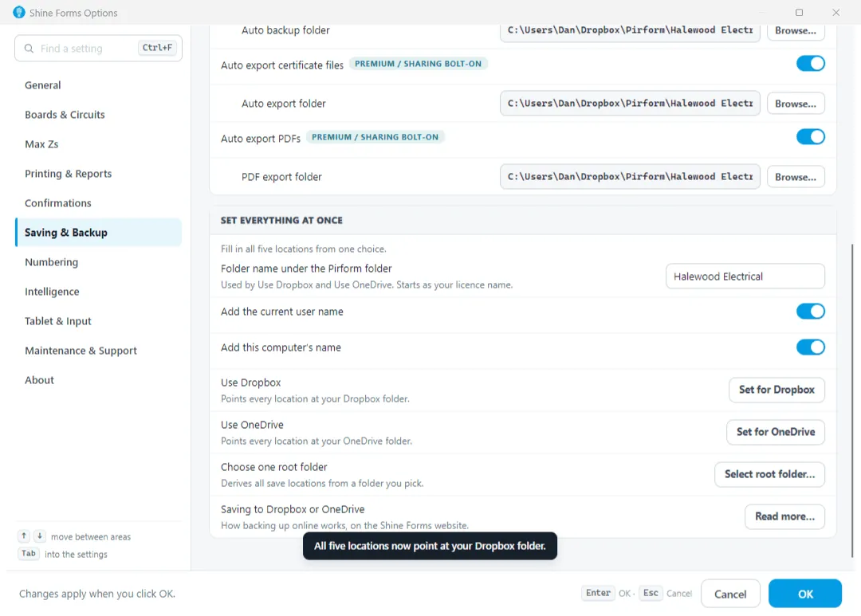Screen dimensions: 861x616
Task: Click the search magnifier icon
Action: (29, 49)
